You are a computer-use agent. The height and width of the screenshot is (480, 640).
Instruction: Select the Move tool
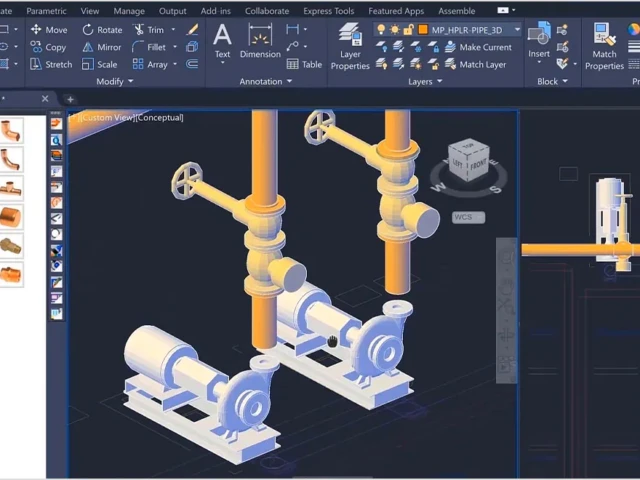[x=48, y=30]
